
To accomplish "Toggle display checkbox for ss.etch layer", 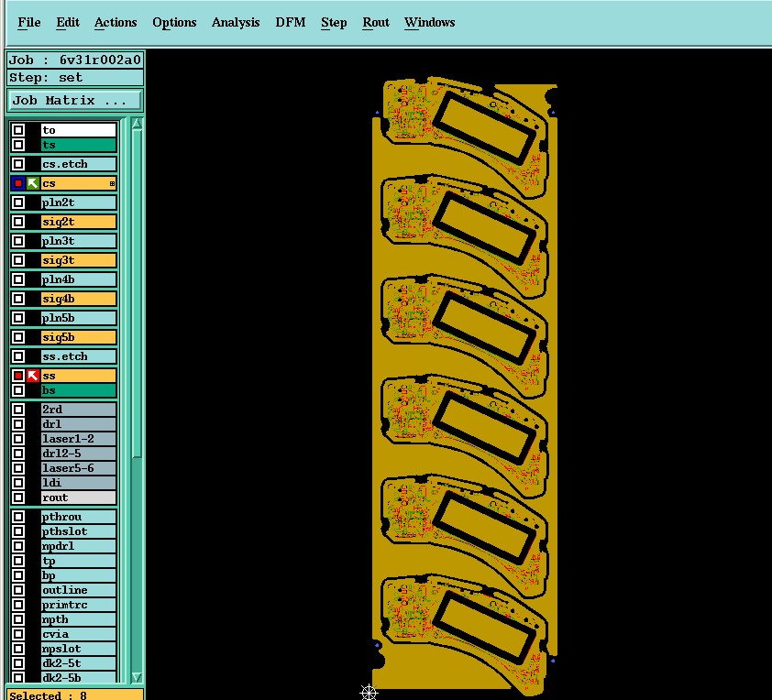I will 18,356.
